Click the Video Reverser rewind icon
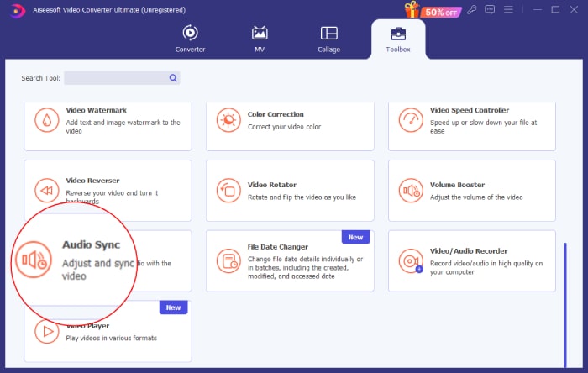The image size is (588, 373). coord(47,191)
